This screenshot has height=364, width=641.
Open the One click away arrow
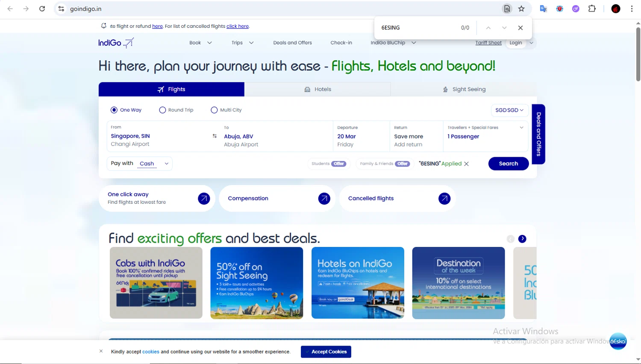204,198
